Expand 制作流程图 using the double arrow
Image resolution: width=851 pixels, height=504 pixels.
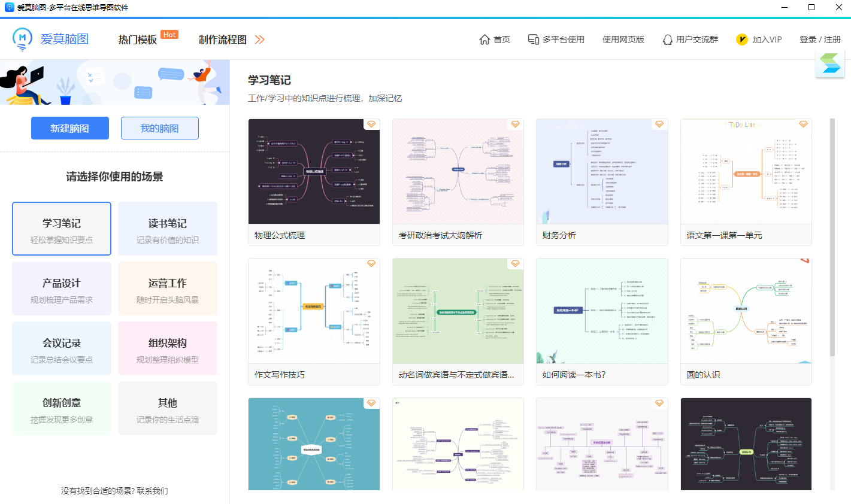[260, 39]
